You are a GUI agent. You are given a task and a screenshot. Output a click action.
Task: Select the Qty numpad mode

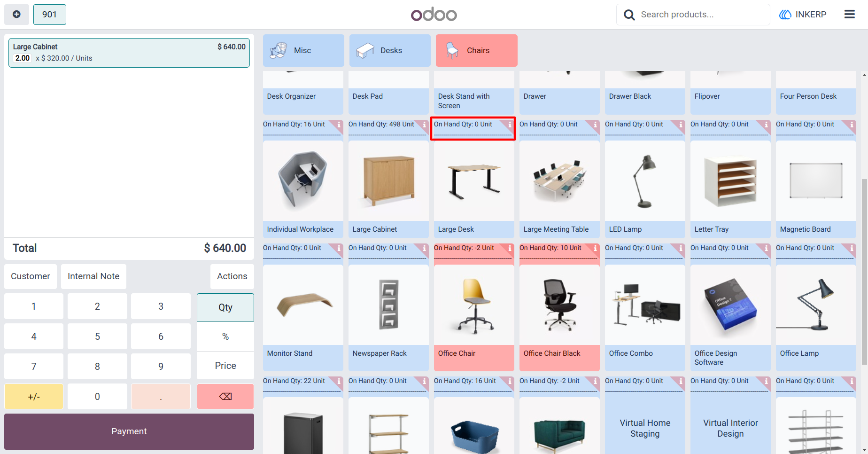pyautogui.click(x=225, y=307)
